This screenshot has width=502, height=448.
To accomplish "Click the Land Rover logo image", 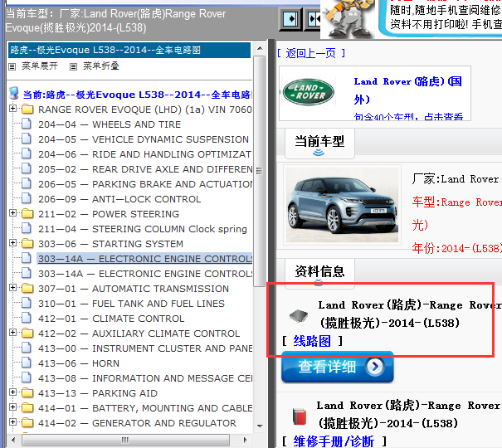I will click(x=309, y=92).
